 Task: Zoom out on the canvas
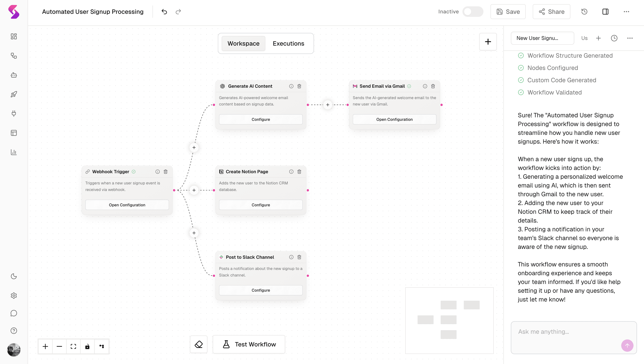[59, 346]
